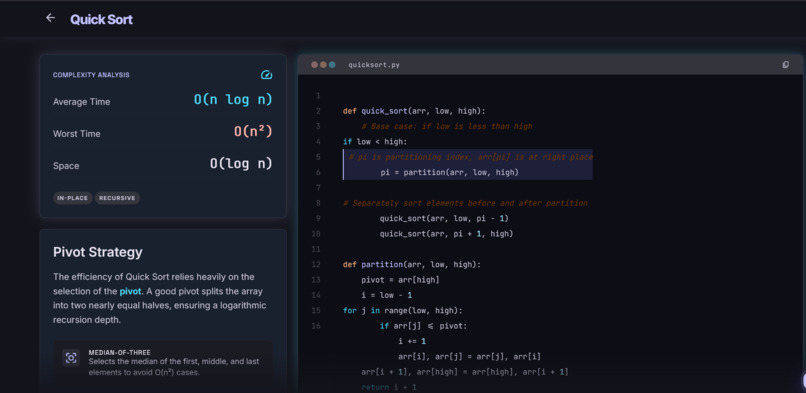Click the 'if arr[j] ≤ pivot:' line
This screenshot has width=806, height=393.
tap(423, 326)
